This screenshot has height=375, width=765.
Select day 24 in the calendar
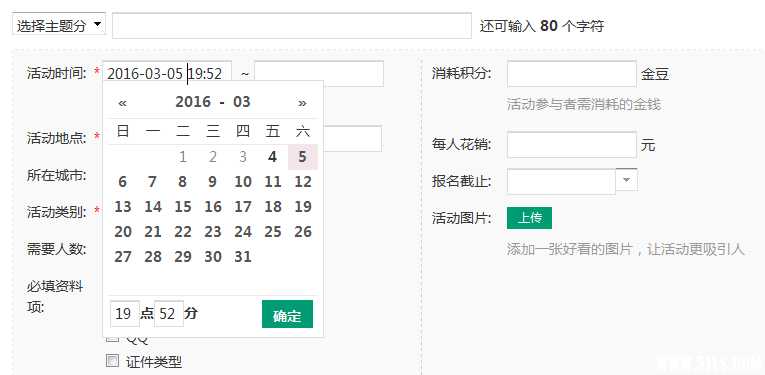(243, 232)
